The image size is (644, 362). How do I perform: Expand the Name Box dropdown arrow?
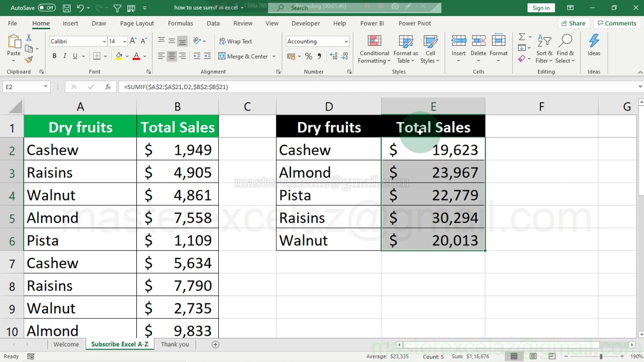pyautogui.click(x=45, y=87)
